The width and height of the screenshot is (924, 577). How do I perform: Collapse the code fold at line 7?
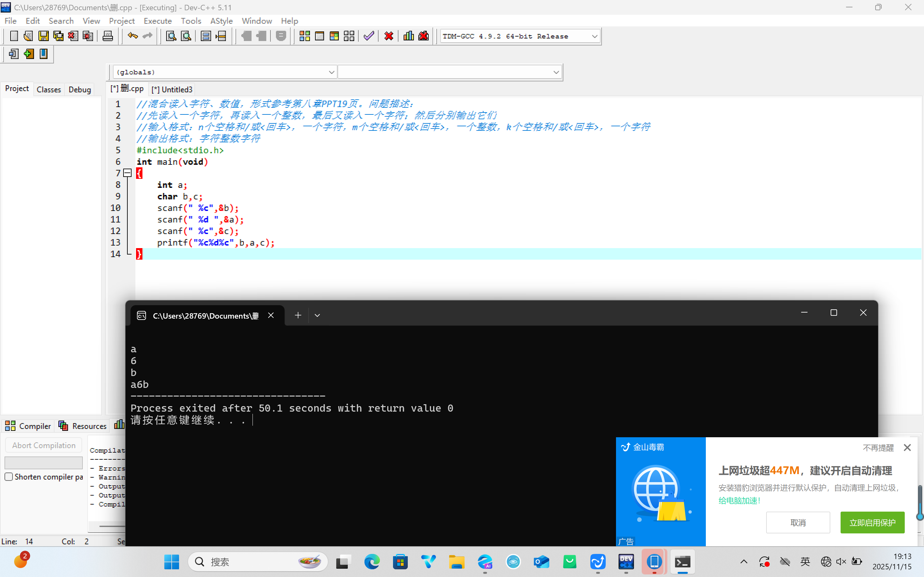128,173
